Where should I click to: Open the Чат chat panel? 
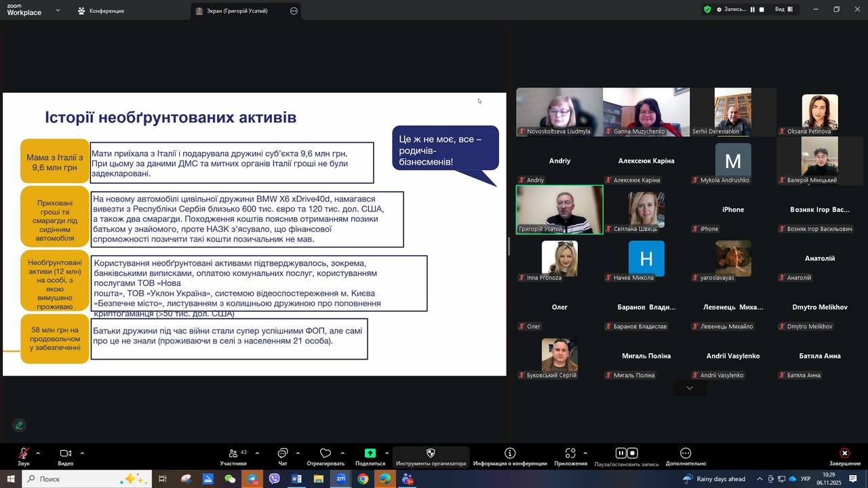[283, 453]
